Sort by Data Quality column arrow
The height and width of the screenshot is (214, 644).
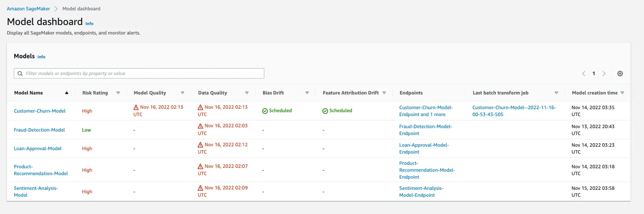[247, 93]
